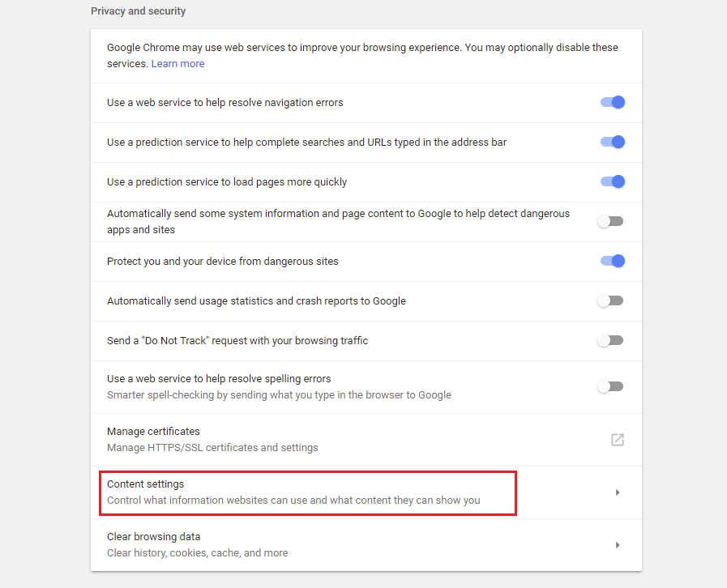This screenshot has height=588, width=727.
Task: Click 'Use a web service to help resolve navigation errors' label
Action: 225,102
